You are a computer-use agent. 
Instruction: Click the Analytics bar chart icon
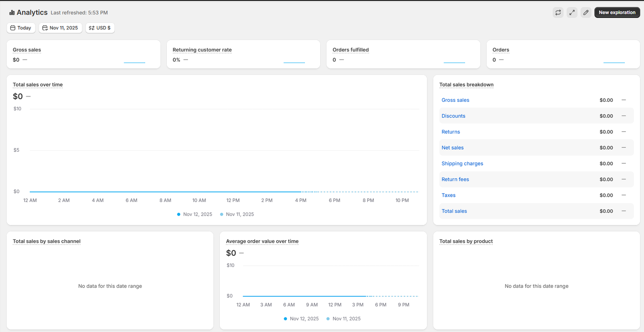12,13
